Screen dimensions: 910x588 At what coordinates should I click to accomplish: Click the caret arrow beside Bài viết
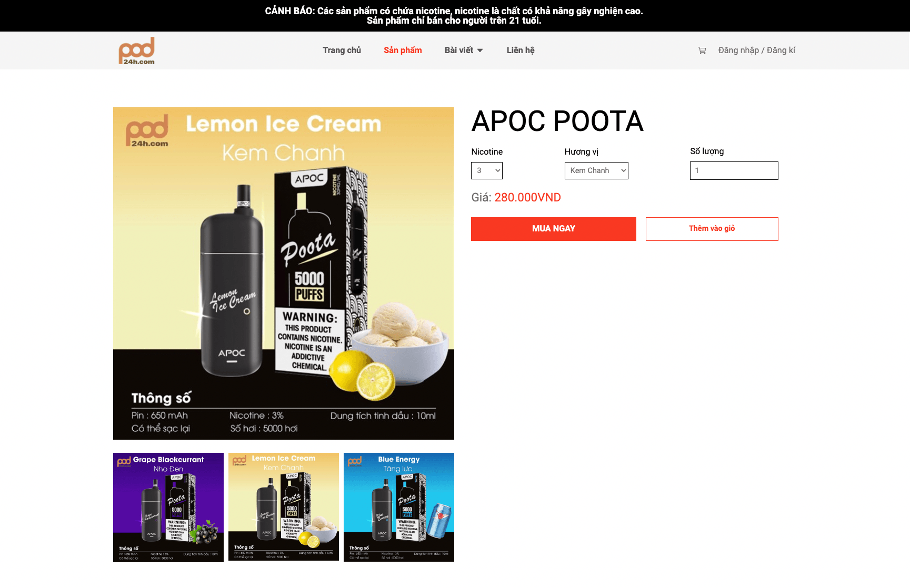click(480, 50)
